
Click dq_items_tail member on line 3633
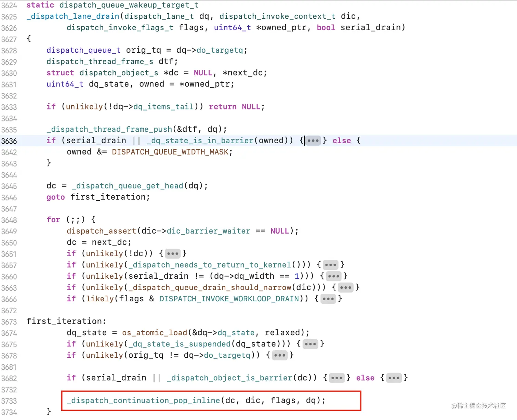point(163,107)
